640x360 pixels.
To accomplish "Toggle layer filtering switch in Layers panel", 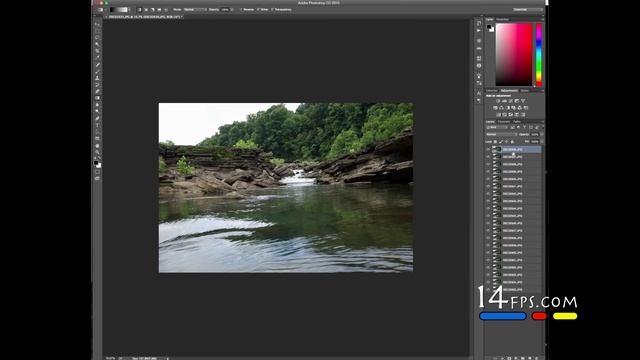I will [542, 127].
